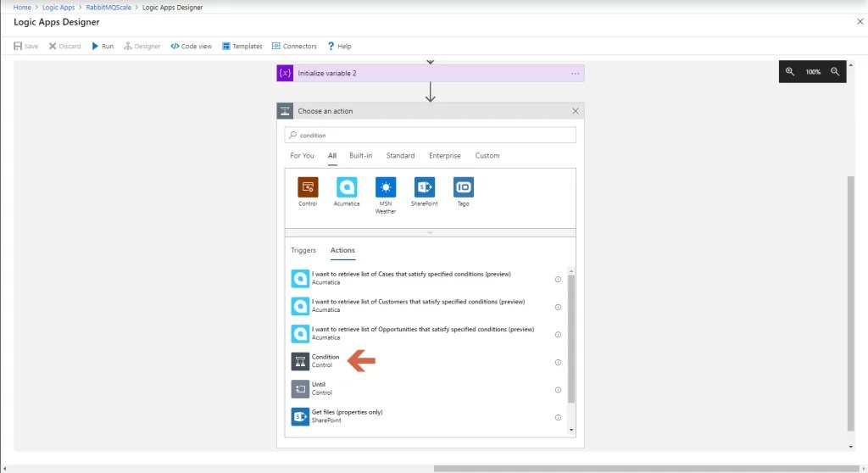Click Discard in the toolbar
This screenshot has width=868, height=473.
coord(64,46)
